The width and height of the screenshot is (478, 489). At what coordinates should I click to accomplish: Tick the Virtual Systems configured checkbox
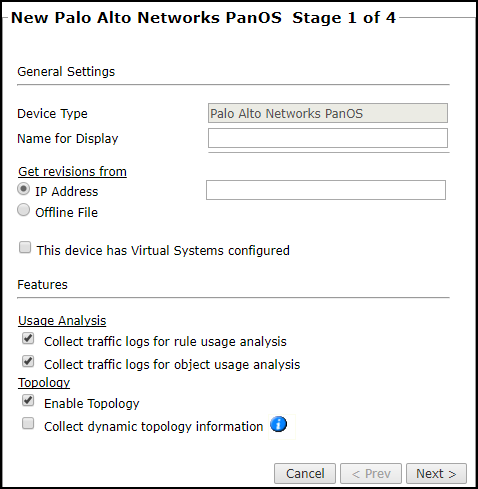pos(25,248)
